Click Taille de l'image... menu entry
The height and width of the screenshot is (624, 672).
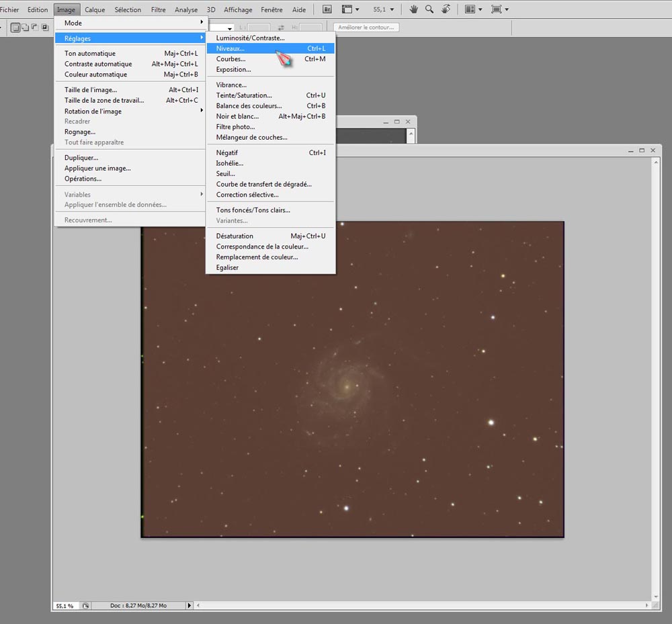[x=91, y=91]
